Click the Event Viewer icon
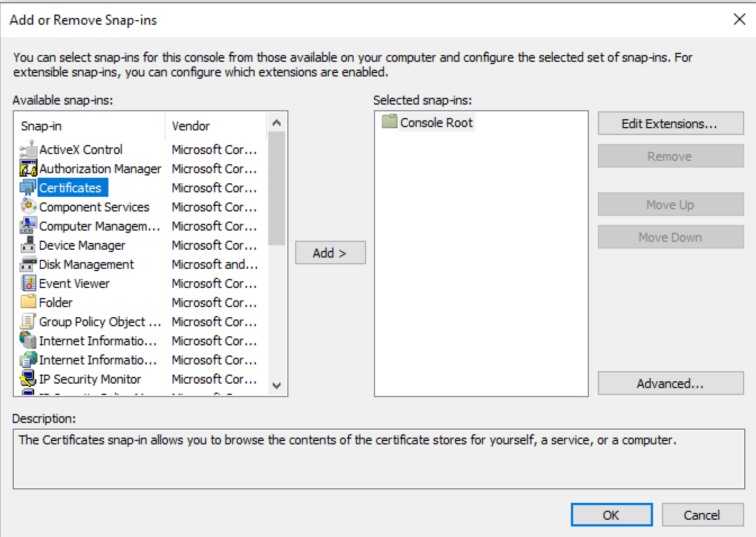Screen dimensions: 756x537 click(28, 283)
